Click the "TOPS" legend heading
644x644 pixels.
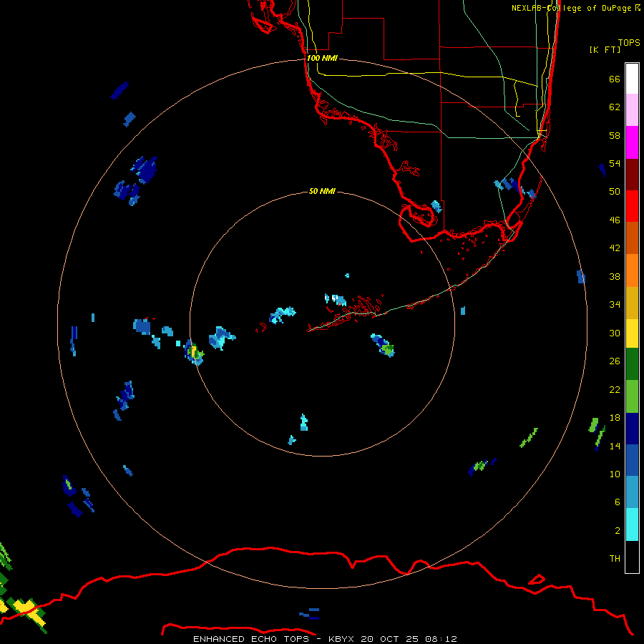(629, 42)
